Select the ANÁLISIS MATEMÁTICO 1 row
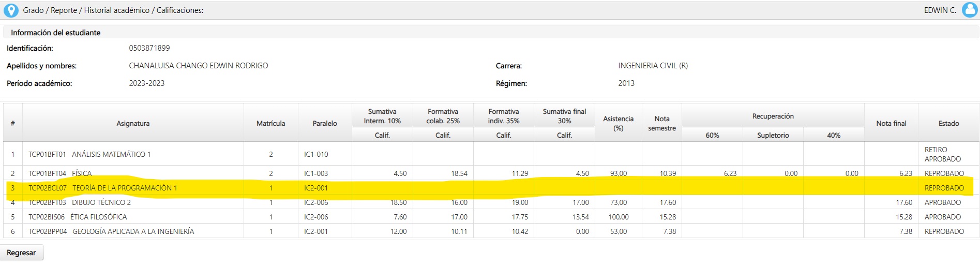The height and width of the screenshot is (265, 980). click(491, 154)
